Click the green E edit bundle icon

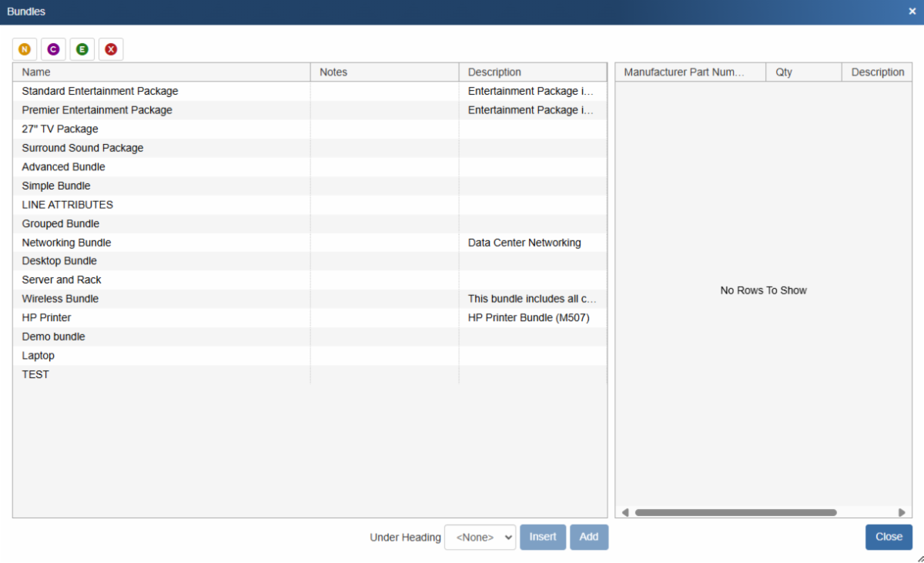(82, 49)
